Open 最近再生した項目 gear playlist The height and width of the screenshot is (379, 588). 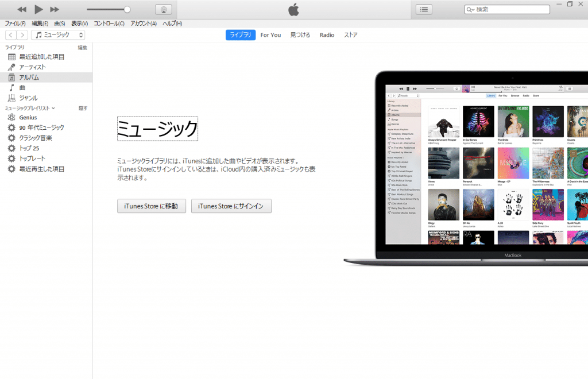11,169
